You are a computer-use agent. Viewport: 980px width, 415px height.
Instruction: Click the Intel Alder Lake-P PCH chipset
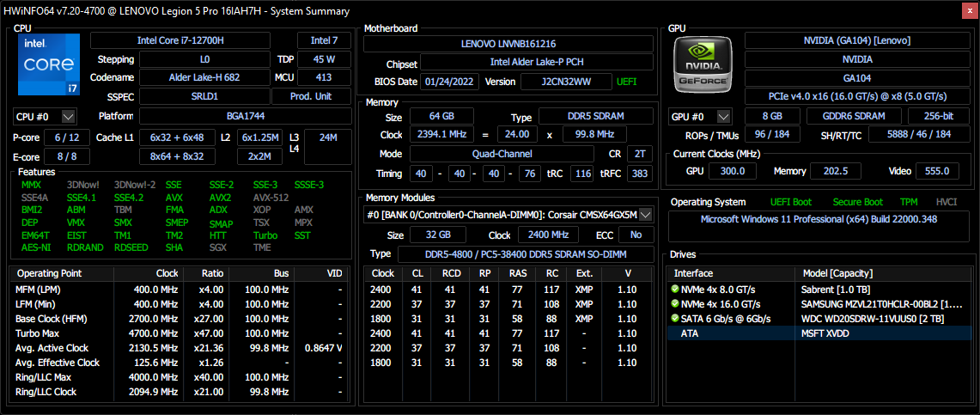pos(537,63)
